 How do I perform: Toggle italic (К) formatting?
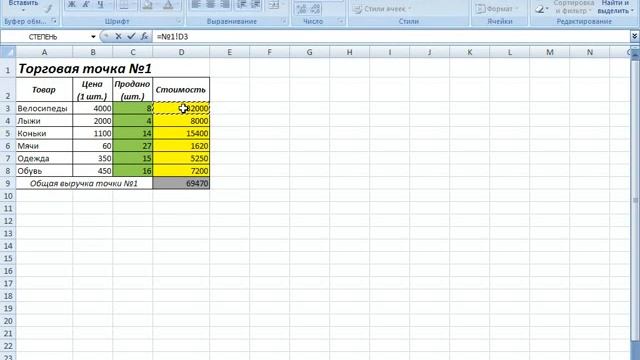tap(86, 5)
